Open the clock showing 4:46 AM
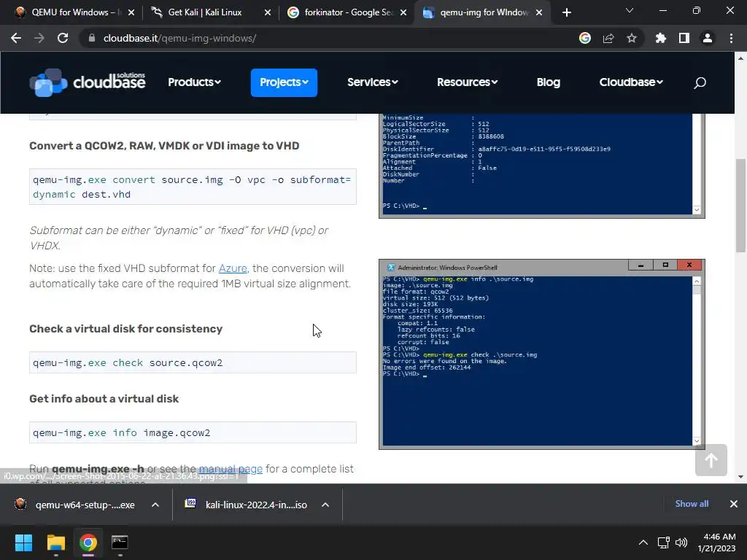 (717, 542)
